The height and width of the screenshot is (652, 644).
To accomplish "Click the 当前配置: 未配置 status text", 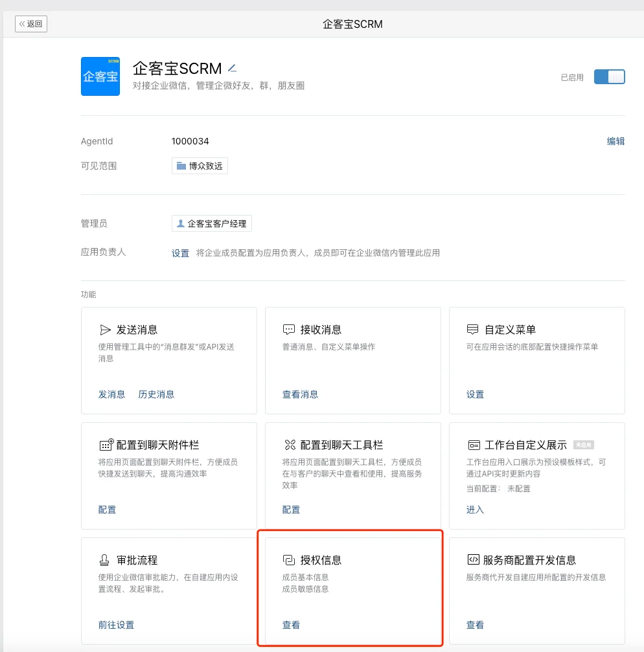I will [x=498, y=489].
